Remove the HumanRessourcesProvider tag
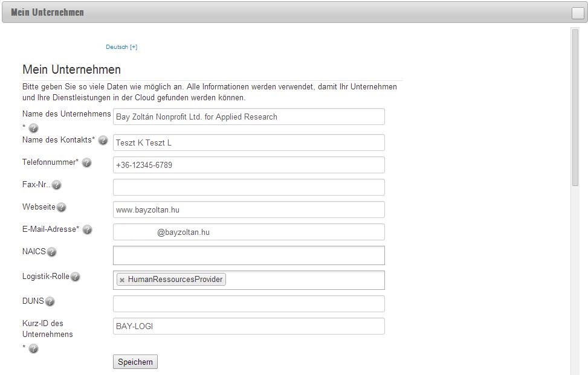Image resolution: width=588 pixels, height=375 pixels. pyautogui.click(x=122, y=280)
